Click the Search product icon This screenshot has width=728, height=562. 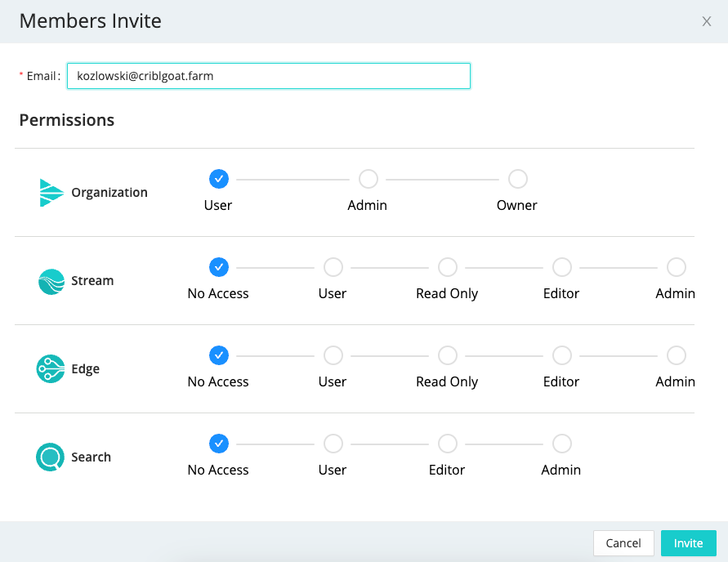(51, 457)
